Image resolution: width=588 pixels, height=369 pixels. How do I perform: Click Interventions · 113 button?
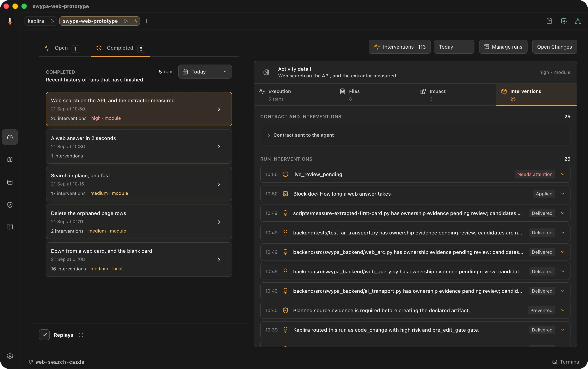pyautogui.click(x=400, y=47)
